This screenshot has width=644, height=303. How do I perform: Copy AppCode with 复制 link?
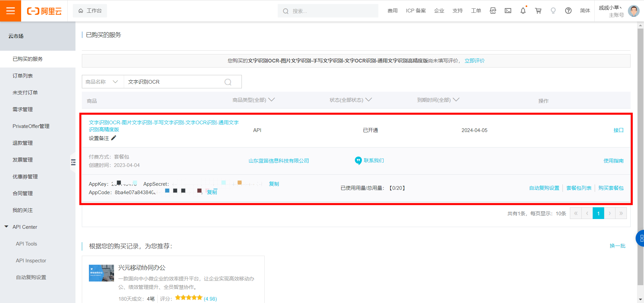coord(212,192)
